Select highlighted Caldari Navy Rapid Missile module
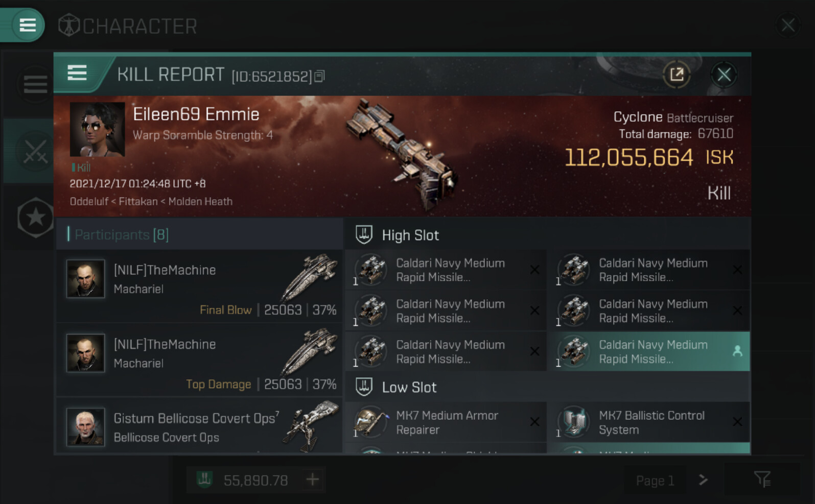 point(648,352)
